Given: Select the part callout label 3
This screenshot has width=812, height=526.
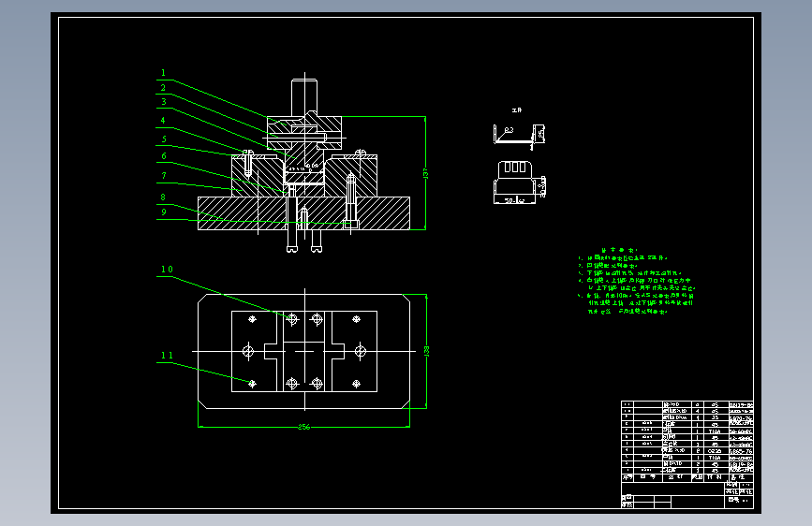Looking at the screenshot, I should pos(164,102).
